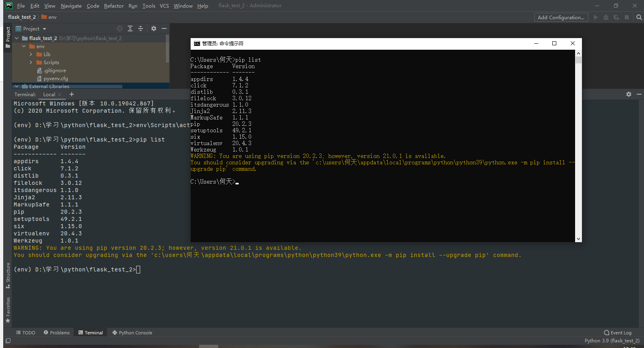
Task: Open the Window menu
Action: [183, 6]
